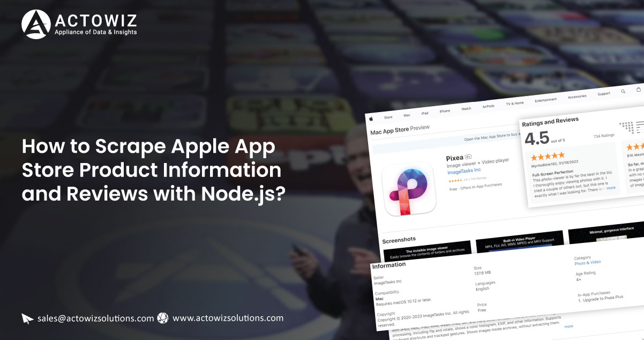644x340 pixels.
Task: Open 'Built-in Video Player' screenshot
Action: tap(519, 241)
